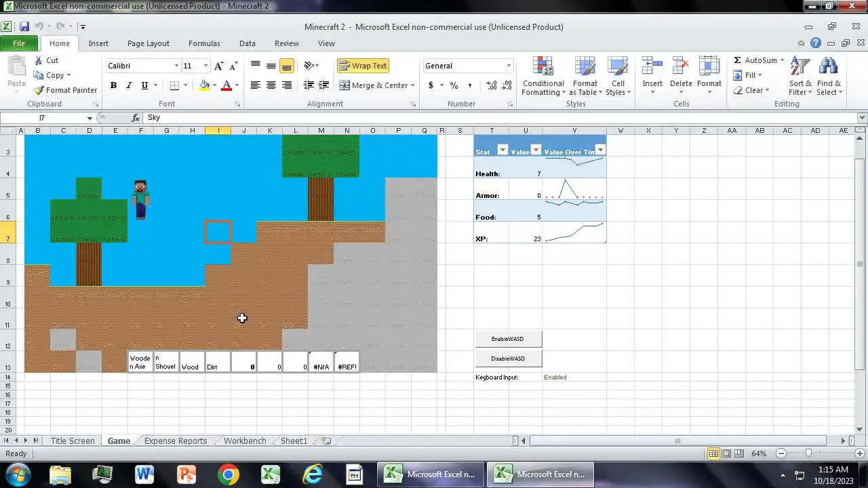Screen dimensions: 868x488
Task: Increase font size with Grow Font icon
Action: point(218,66)
